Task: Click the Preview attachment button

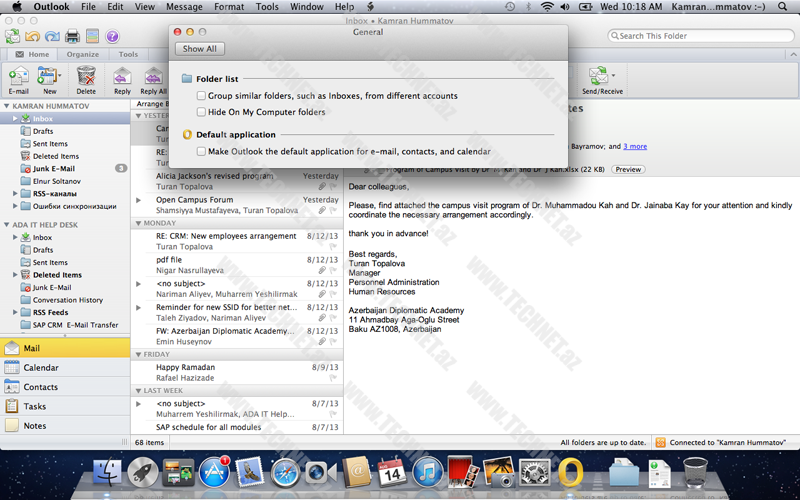Action: (x=628, y=169)
